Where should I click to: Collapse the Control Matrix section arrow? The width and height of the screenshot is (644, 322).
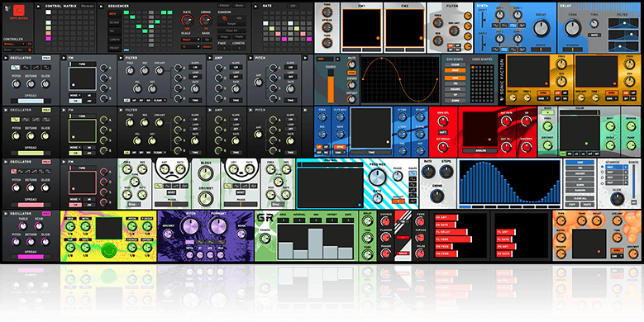tap(39, 6)
